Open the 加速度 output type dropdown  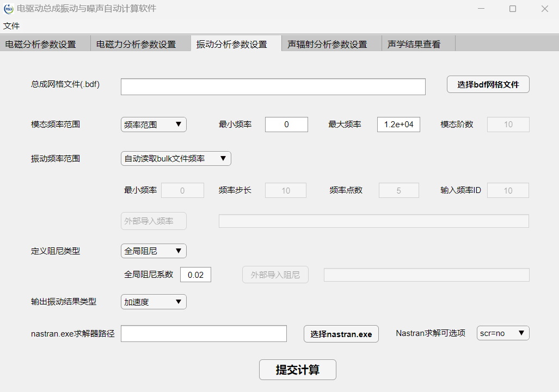[x=153, y=302]
